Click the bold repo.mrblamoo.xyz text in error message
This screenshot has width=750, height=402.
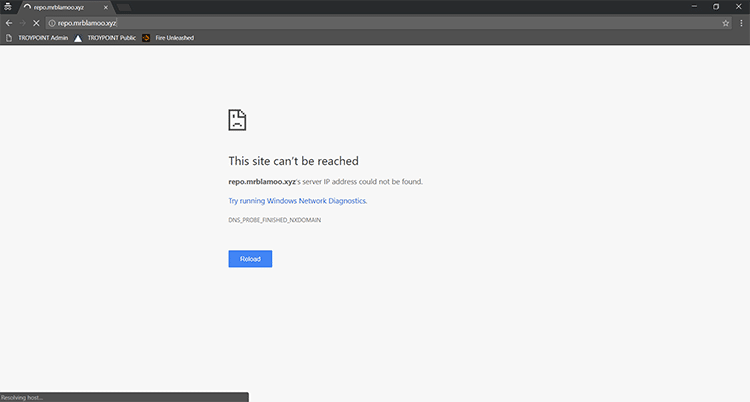tap(262, 182)
